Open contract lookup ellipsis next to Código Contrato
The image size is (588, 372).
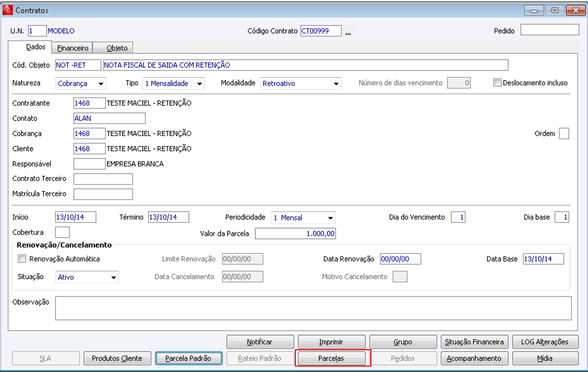click(x=349, y=31)
